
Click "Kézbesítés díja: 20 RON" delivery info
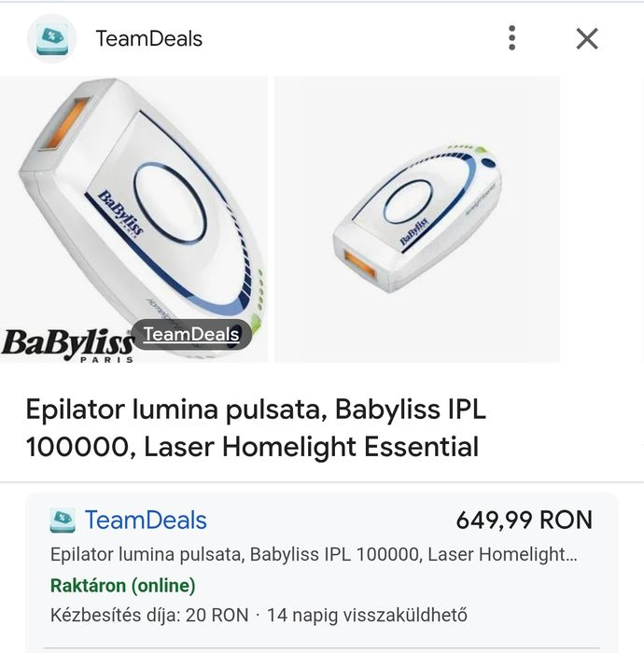(149, 616)
